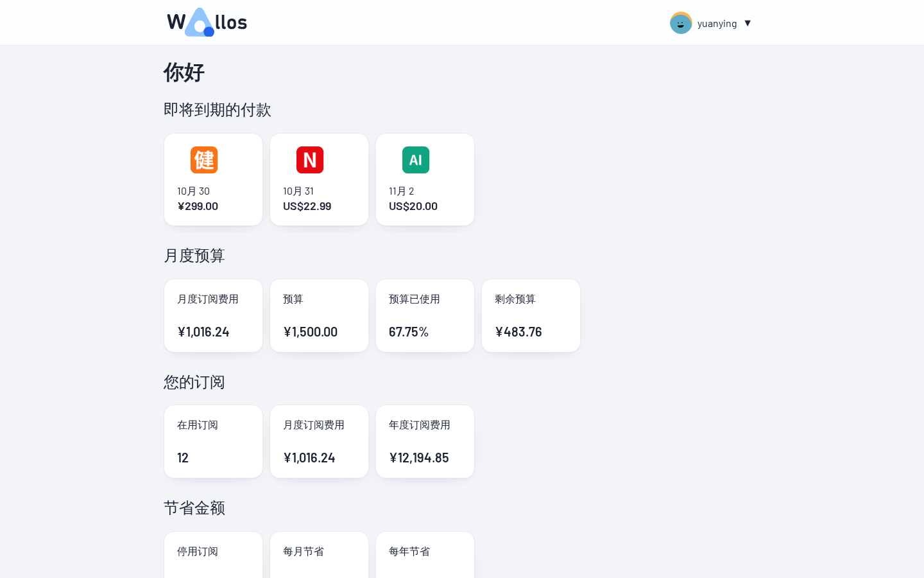Click the active subscriptions count 12
Viewport: 924px width, 578px height.
tap(183, 458)
